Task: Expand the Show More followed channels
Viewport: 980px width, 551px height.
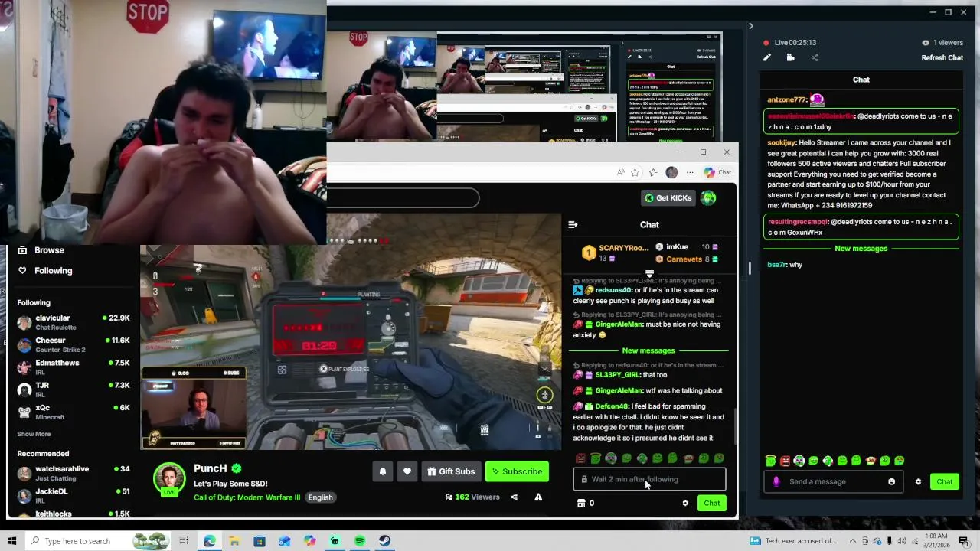Action: click(x=34, y=434)
